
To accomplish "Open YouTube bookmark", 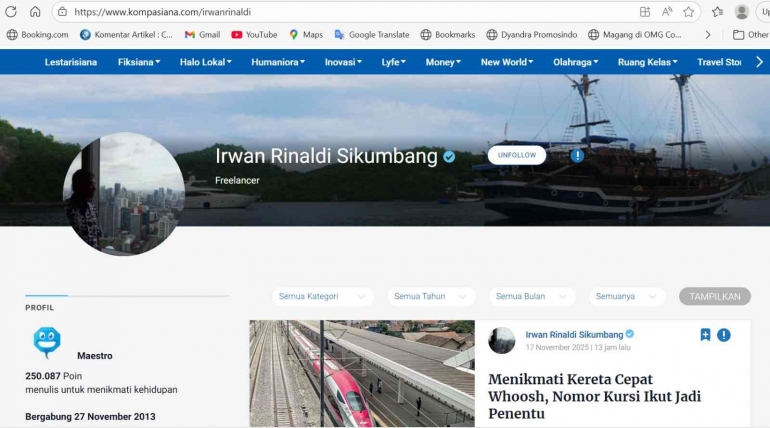I will pos(254,34).
